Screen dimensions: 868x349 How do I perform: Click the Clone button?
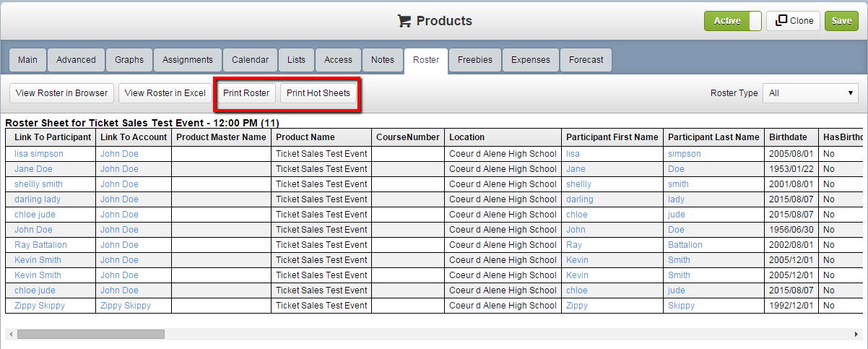coord(793,21)
